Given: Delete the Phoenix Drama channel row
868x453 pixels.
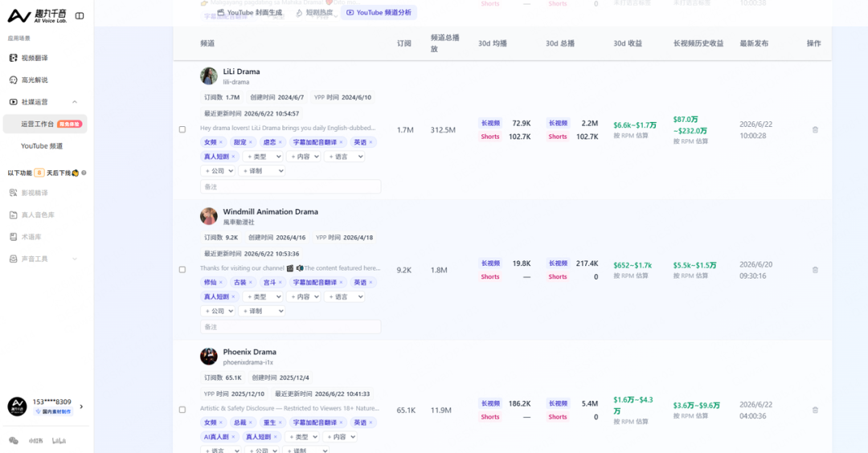Looking at the screenshot, I should [815, 410].
